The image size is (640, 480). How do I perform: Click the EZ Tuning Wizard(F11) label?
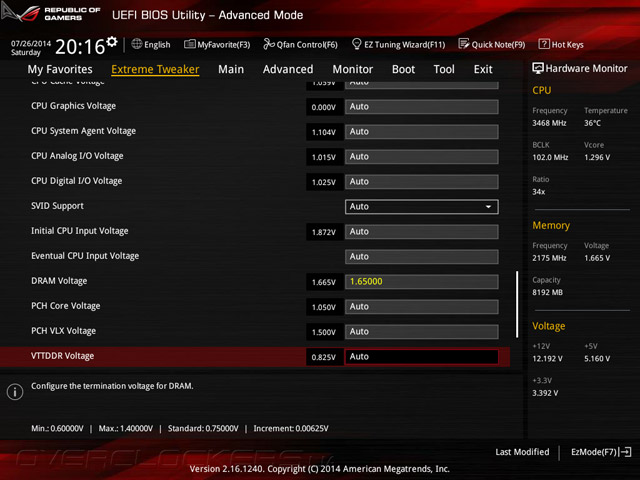pos(404,44)
